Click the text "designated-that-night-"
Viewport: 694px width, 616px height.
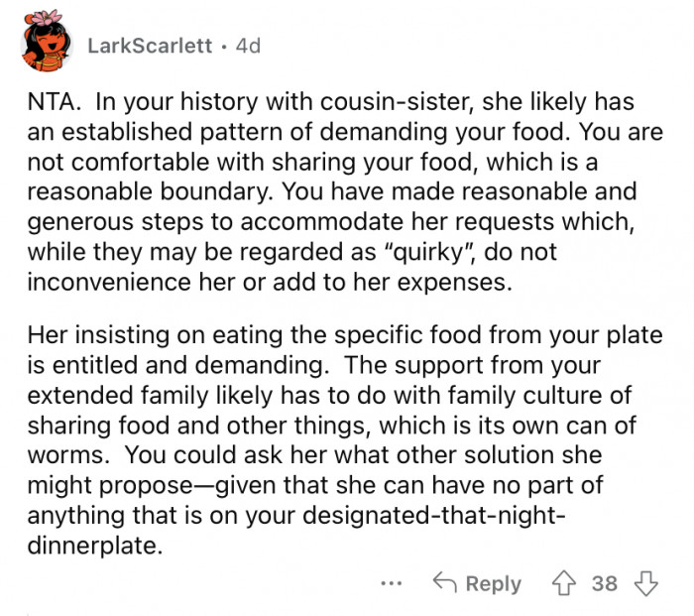(x=434, y=516)
